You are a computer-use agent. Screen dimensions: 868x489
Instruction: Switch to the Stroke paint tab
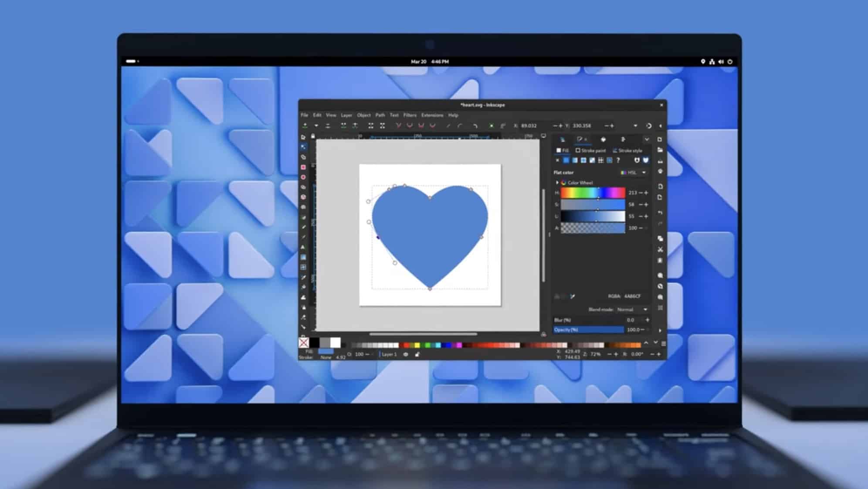pyautogui.click(x=590, y=150)
